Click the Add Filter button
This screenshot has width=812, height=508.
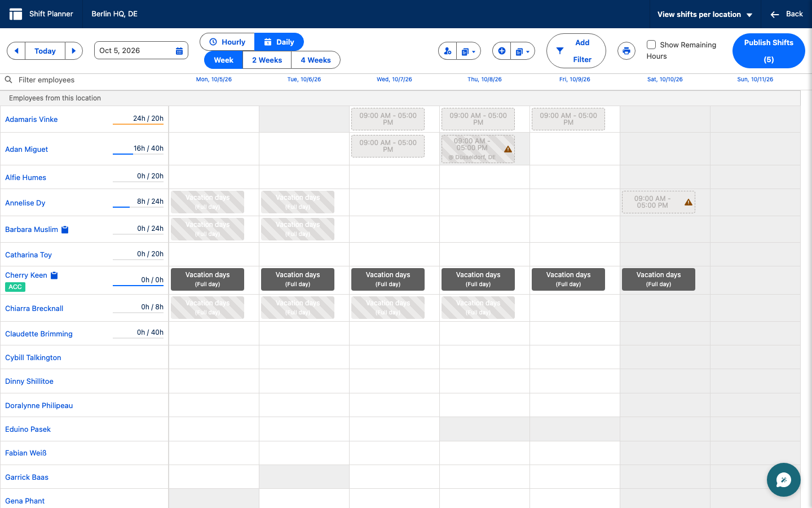[576, 51]
